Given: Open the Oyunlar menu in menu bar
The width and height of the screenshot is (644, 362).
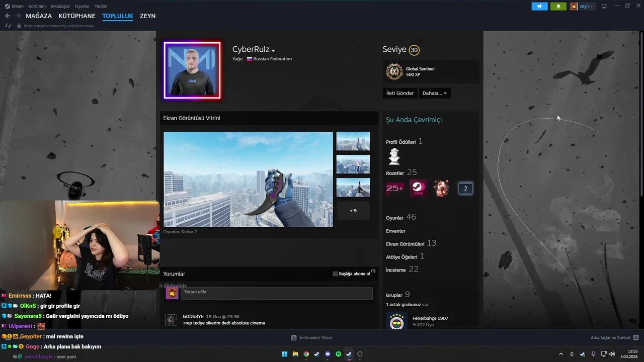Looking at the screenshot, I should point(83,6).
